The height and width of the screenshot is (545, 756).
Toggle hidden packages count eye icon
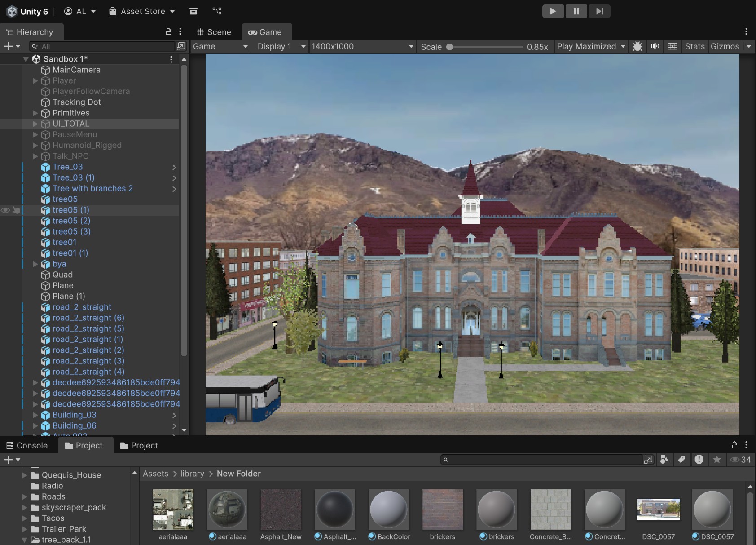(x=741, y=460)
